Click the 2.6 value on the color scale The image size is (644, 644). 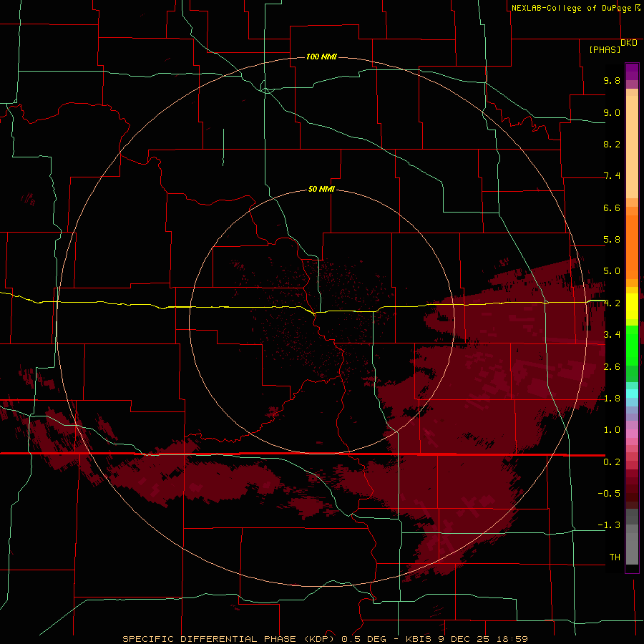pyautogui.click(x=612, y=367)
